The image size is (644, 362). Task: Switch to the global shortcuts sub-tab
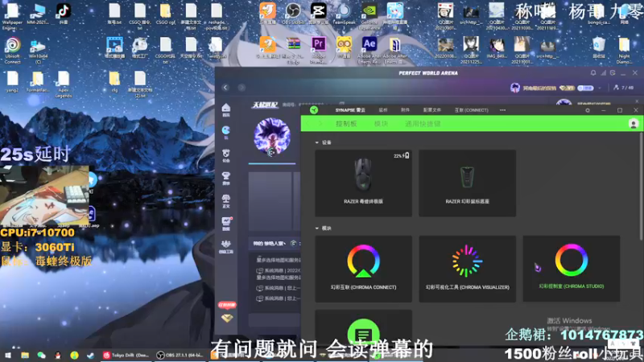pos(423,124)
